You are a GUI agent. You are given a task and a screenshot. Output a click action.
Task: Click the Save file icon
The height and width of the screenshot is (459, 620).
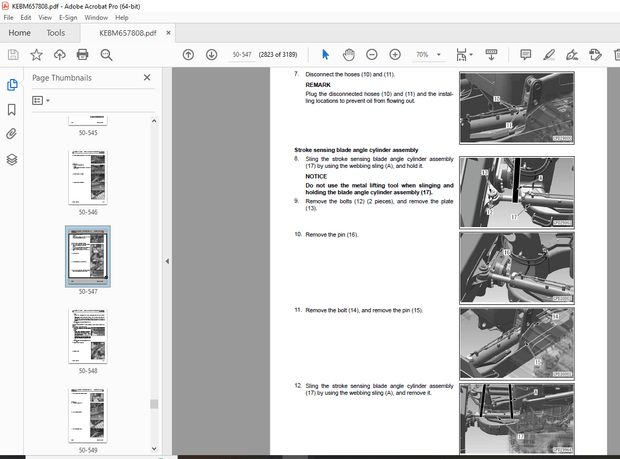(13, 55)
